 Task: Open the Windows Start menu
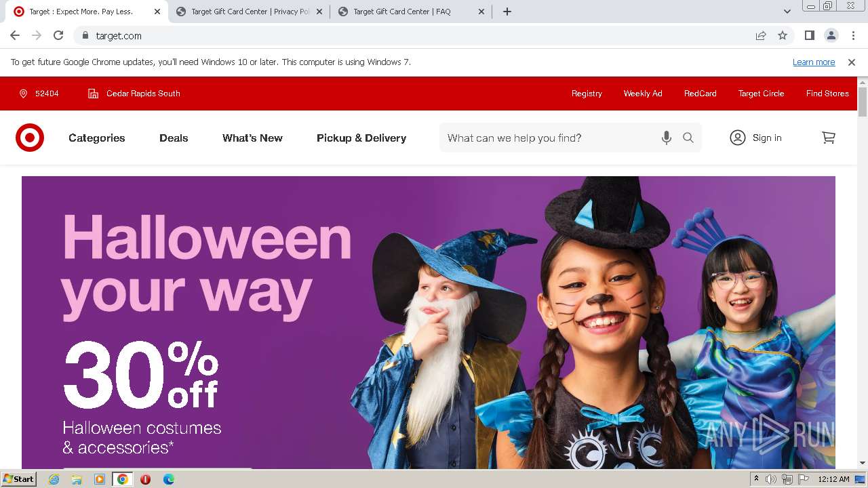point(18,479)
